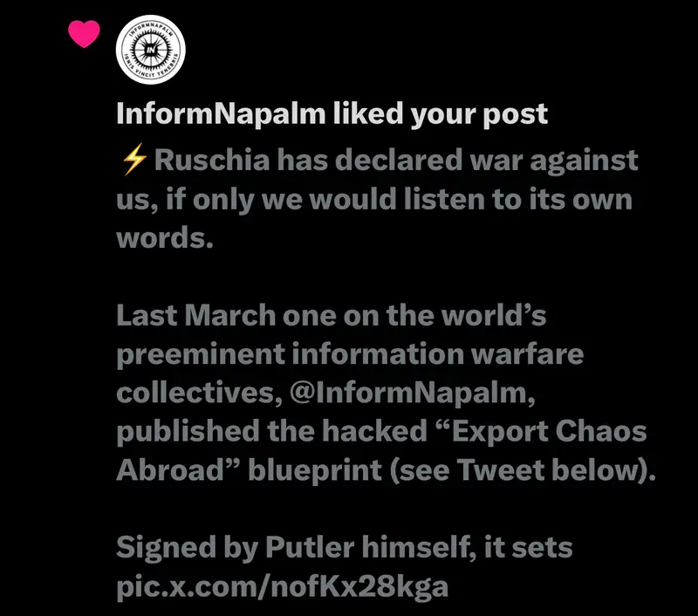
Task: Click the "(see Tweet below)." text
Action: coord(521,471)
